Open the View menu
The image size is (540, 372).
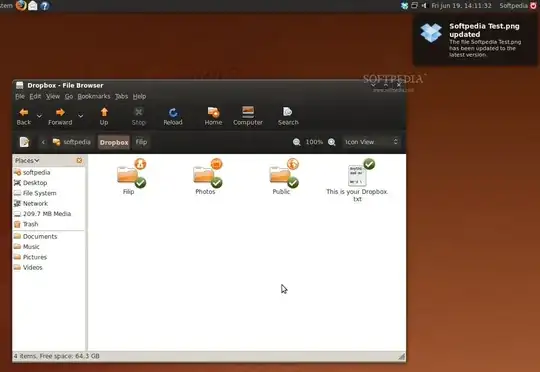(53, 96)
